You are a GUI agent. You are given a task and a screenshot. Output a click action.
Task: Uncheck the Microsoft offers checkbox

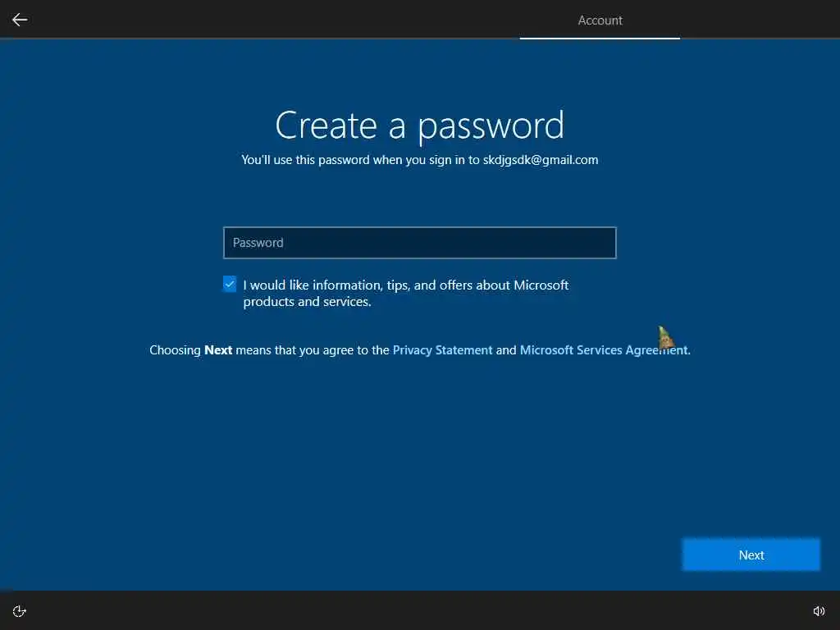[x=230, y=284]
